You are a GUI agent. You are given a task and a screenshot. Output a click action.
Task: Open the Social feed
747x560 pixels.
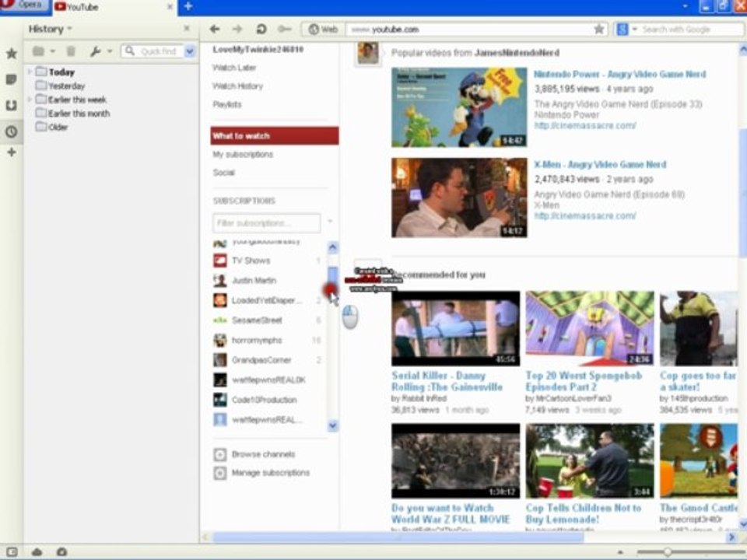(x=223, y=173)
